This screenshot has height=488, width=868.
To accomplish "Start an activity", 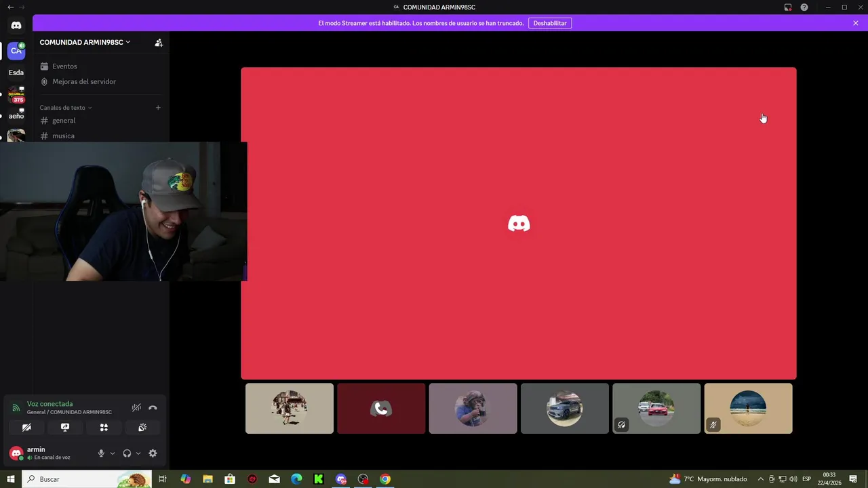I will [x=104, y=428].
